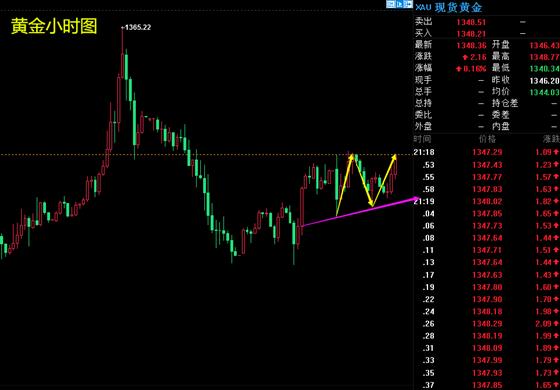Screen dimensions: 560x390
Task: Click the 涨跌 column header in tick list
Action: point(551,139)
